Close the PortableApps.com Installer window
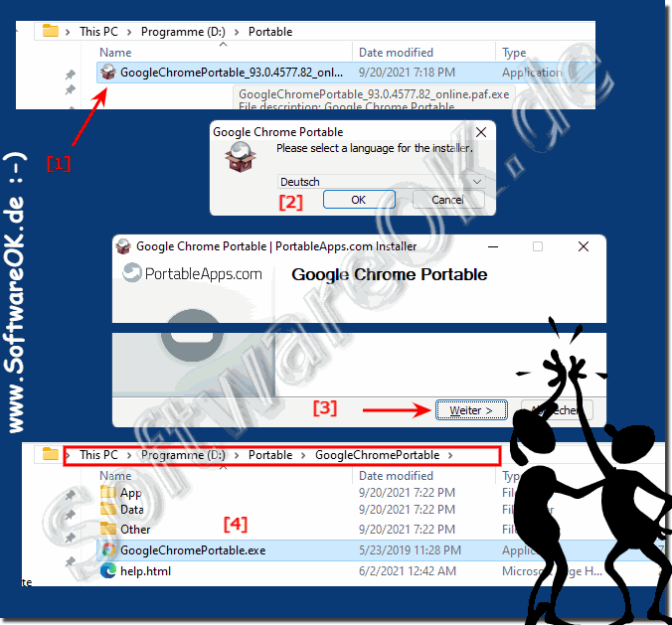This screenshot has width=672, height=625. coord(584,246)
